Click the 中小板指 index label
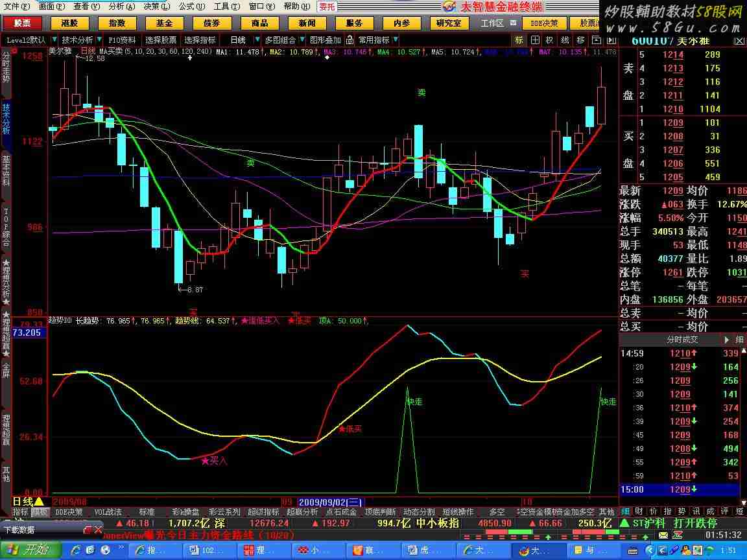The width and height of the screenshot is (747, 560). coord(438,523)
